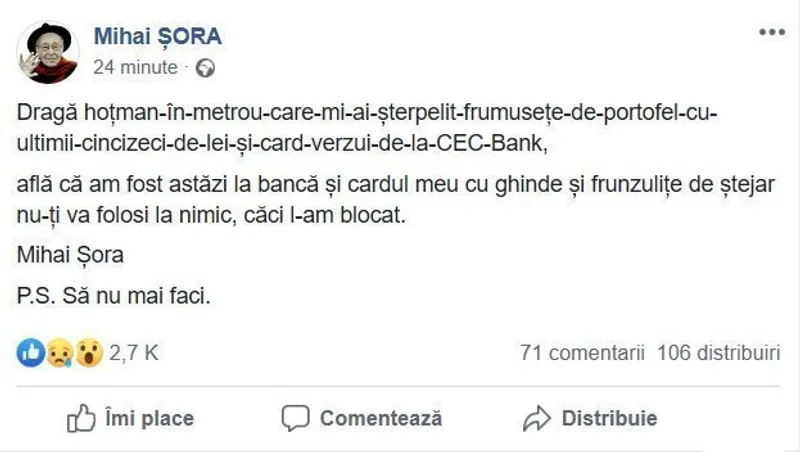Open the bold Mihai ȘORA name link
The height and width of the screenshot is (452, 800).
(157, 37)
